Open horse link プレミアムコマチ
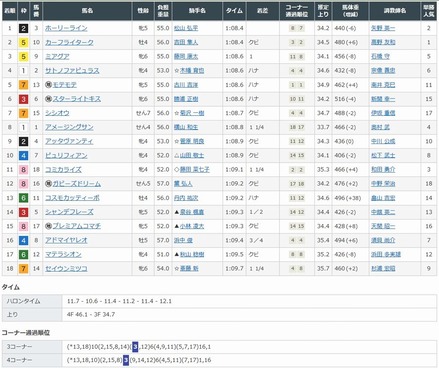The height and width of the screenshot is (368, 439). [x=76, y=226]
